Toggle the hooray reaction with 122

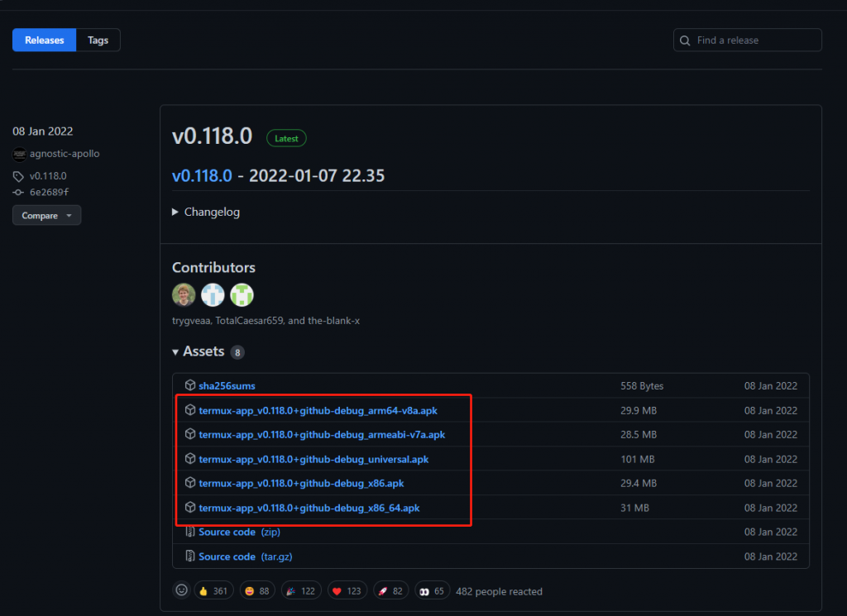[x=301, y=591]
